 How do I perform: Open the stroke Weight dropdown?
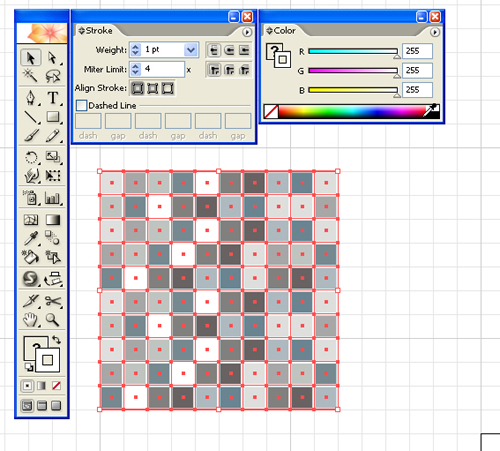click(x=191, y=50)
